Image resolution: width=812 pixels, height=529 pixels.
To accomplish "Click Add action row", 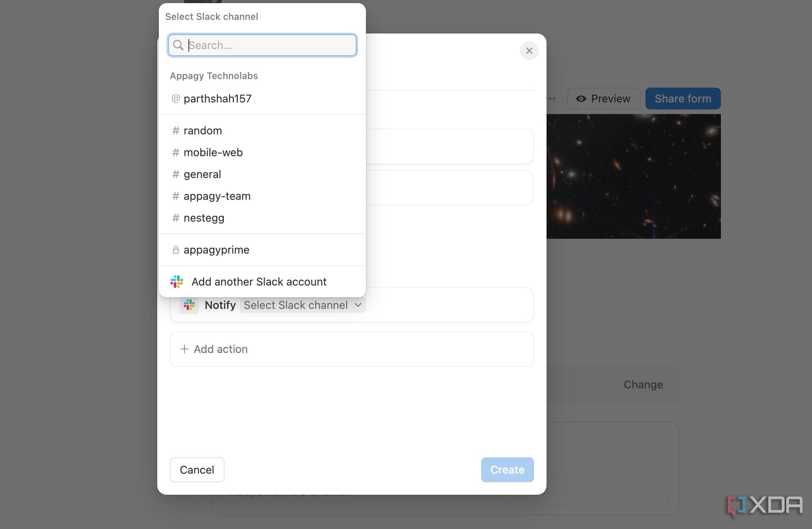I will click(x=352, y=349).
